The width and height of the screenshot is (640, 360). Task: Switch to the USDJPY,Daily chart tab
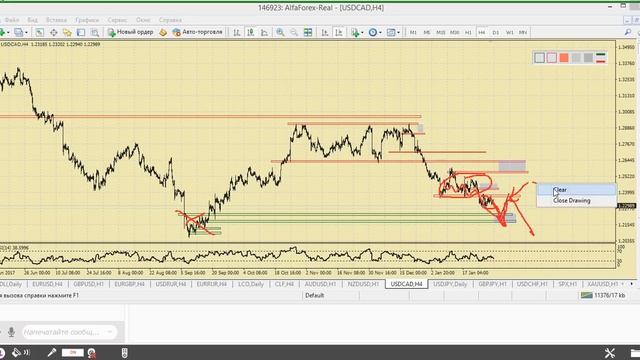[x=449, y=284]
